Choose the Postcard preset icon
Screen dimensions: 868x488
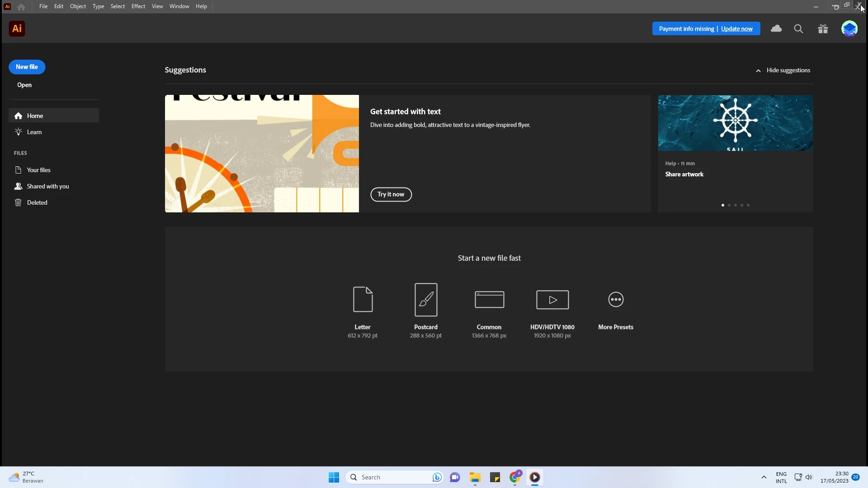coord(426,299)
